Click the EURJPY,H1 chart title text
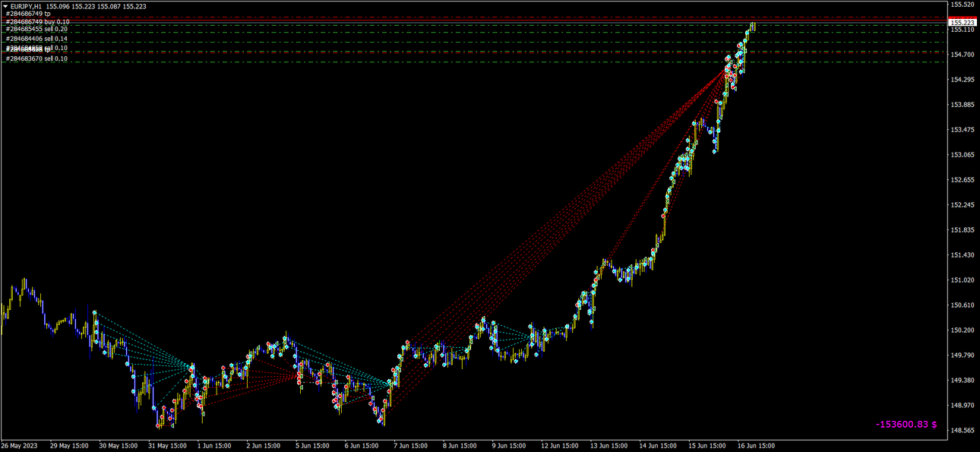980x452 pixels. click(x=26, y=6)
